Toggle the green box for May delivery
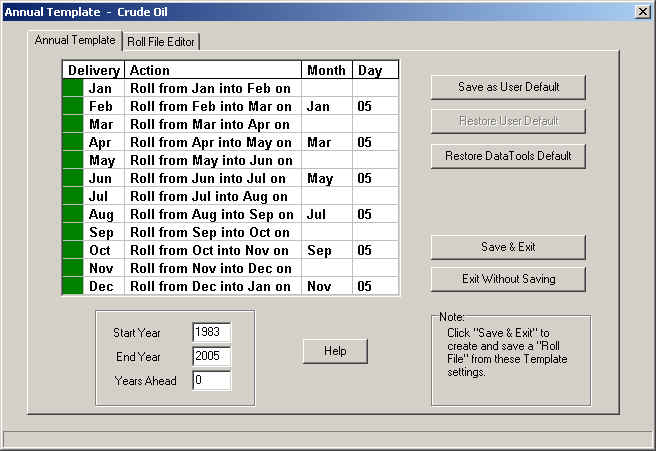 73,160
